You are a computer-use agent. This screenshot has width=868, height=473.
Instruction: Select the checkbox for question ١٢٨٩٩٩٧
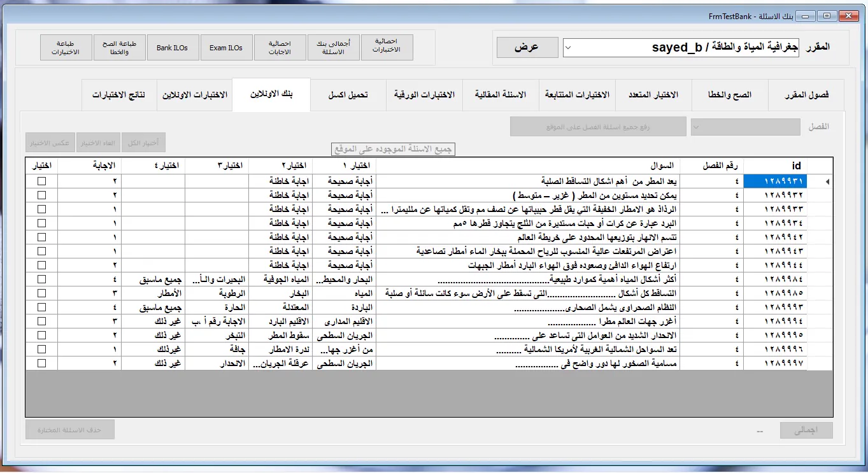(x=42, y=364)
